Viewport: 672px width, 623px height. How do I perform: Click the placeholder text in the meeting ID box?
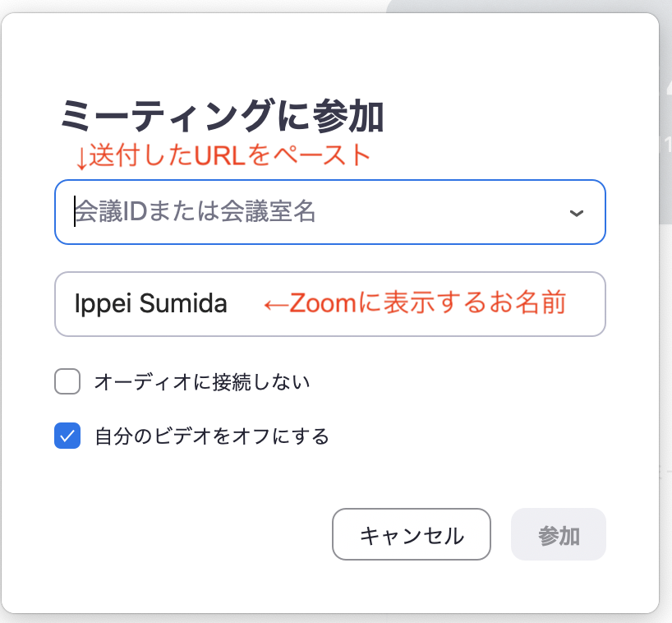tap(196, 211)
